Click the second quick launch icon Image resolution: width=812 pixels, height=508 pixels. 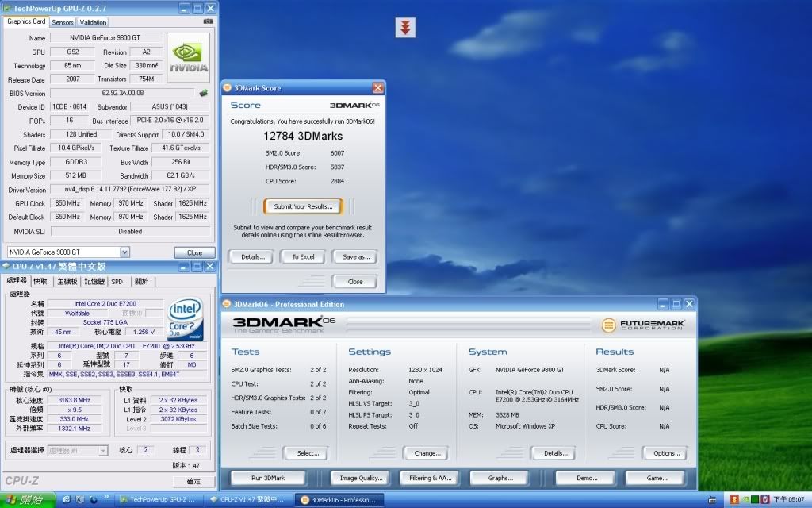pos(79,500)
